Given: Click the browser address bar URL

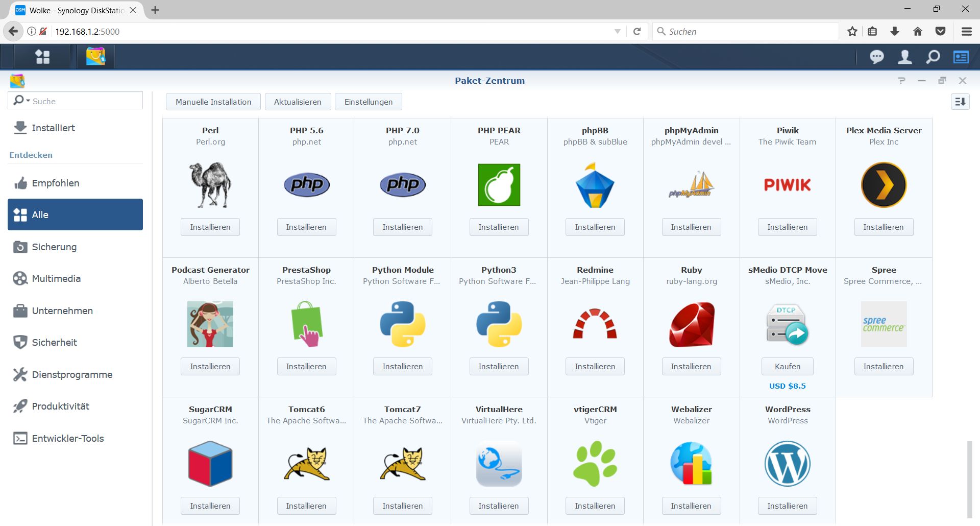Looking at the screenshot, I should (87, 32).
